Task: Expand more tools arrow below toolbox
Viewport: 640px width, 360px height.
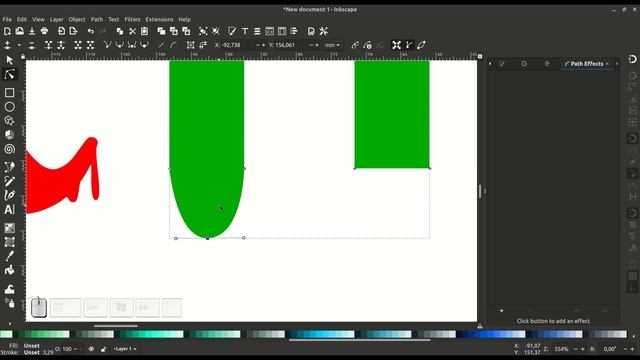Action: [x=9, y=324]
